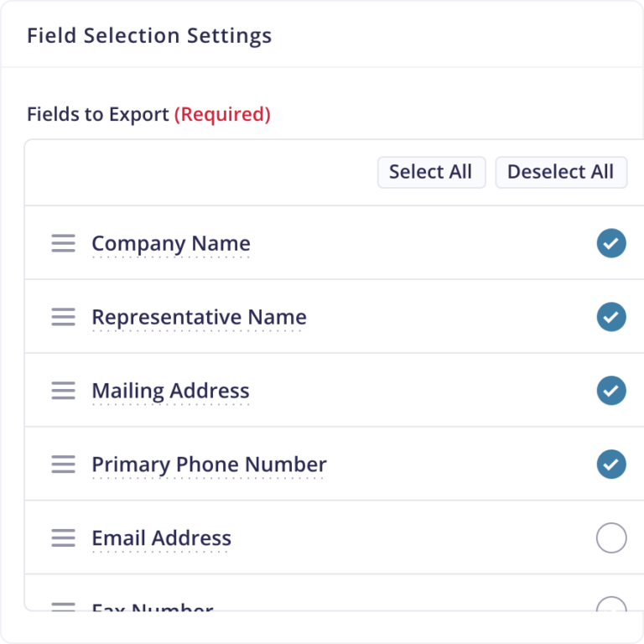
Task: Click the drag handle beside Email Address
Action: pyautogui.click(x=64, y=538)
